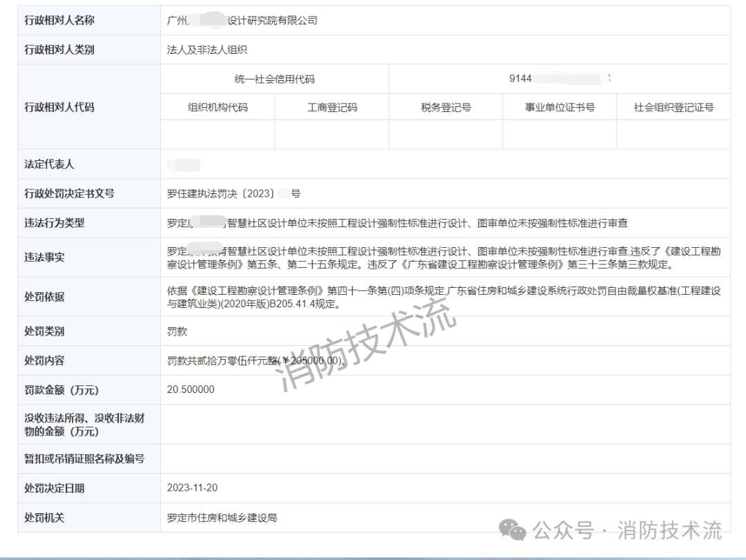Click the 罚款金额（万元） label
The width and height of the screenshot is (746, 560).
pyautogui.click(x=61, y=390)
